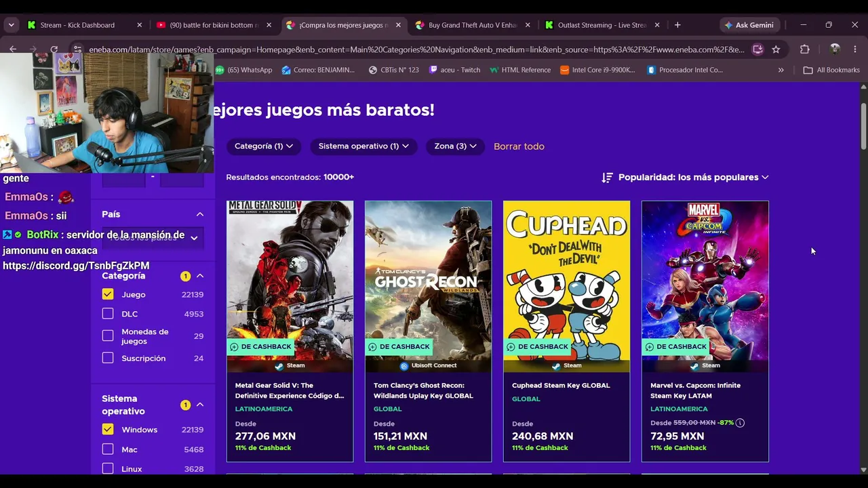Select the Compra los mejores juegos tab
Image resolution: width=868 pixels, height=488 pixels.
click(343, 25)
